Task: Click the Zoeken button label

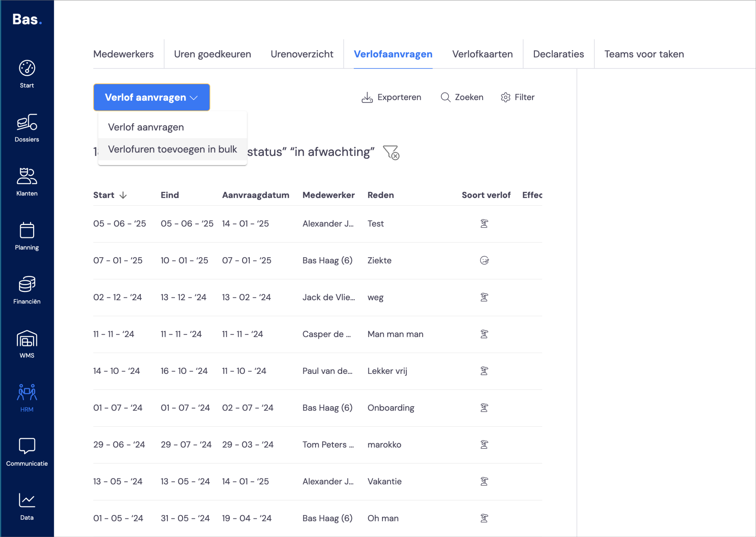Action: point(469,97)
